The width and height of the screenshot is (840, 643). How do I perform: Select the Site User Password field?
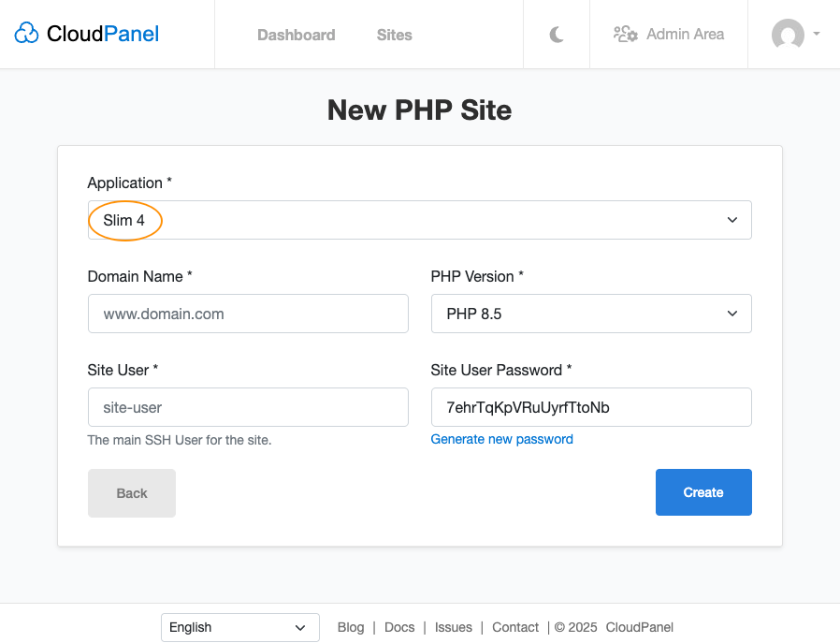tap(590, 406)
